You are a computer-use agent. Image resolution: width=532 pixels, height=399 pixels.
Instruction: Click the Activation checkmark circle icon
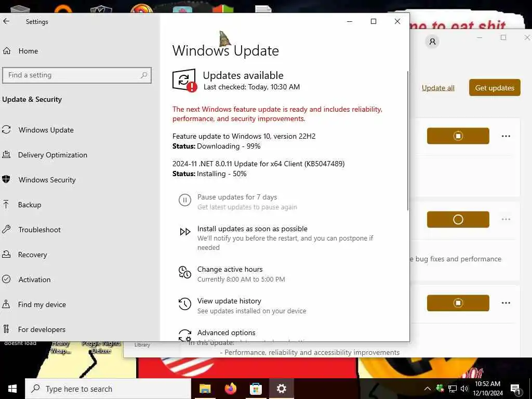click(6, 279)
